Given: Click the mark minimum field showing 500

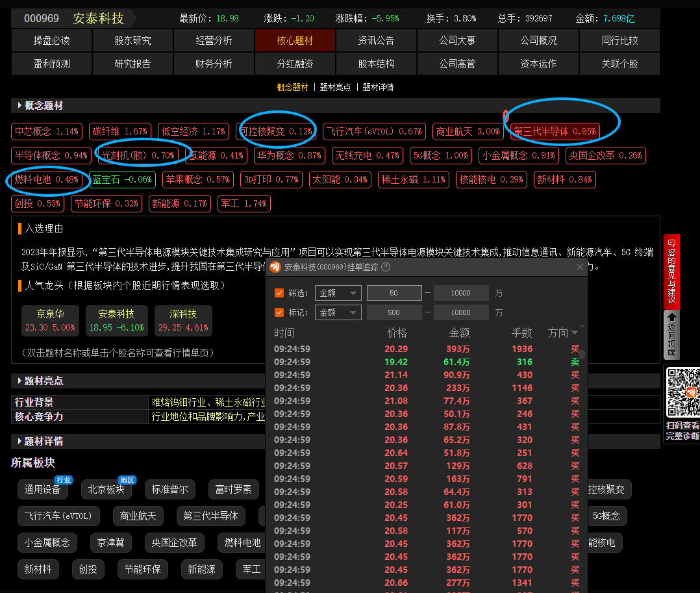Looking at the screenshot, I should click(x=394, y=312).
